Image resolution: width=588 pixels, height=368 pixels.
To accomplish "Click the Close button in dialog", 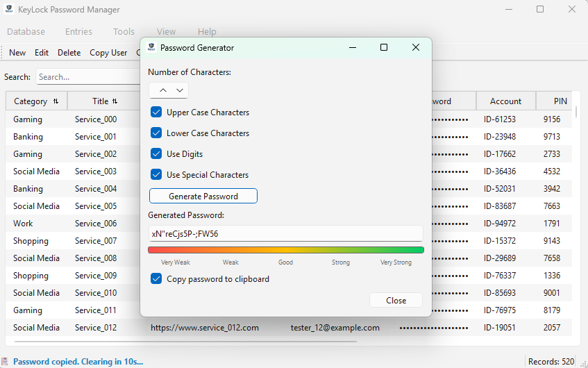I will click(x=396, y=300).
